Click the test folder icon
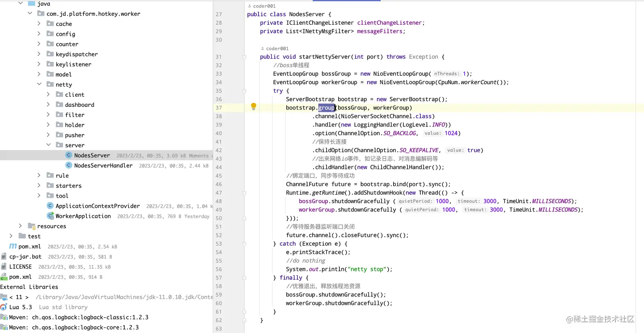This screenshot has height=333, width=644. point(22,236)
